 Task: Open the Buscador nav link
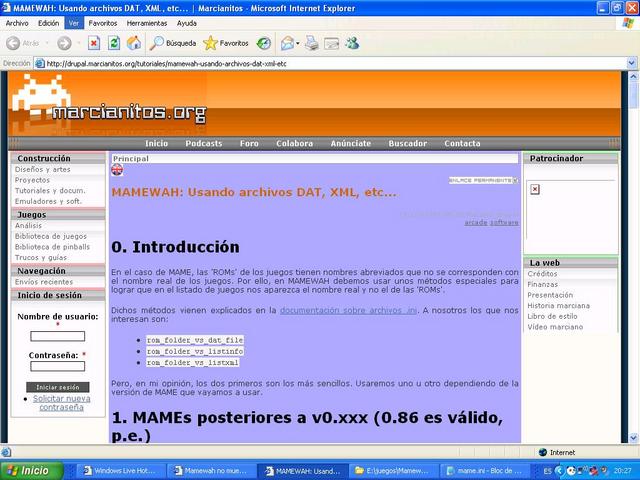pyautogui.click(x=407, y=143)
